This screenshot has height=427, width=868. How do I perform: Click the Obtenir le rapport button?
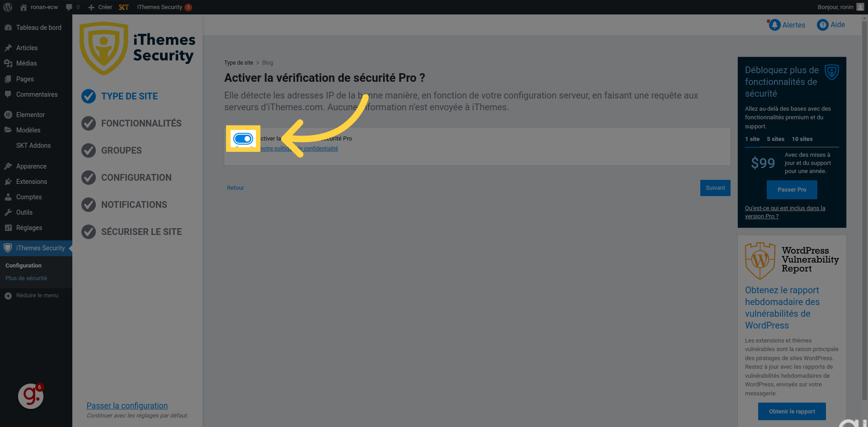(792, 412)
